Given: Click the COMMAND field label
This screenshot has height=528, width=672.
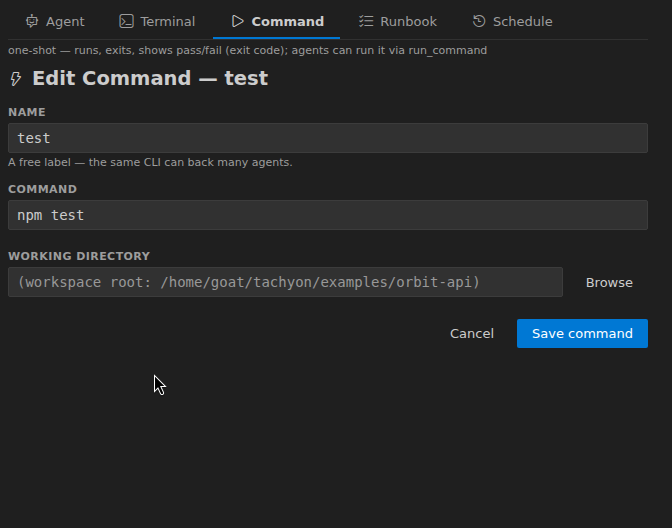Looking at the screenshot, I should click(x=42, y=189).
